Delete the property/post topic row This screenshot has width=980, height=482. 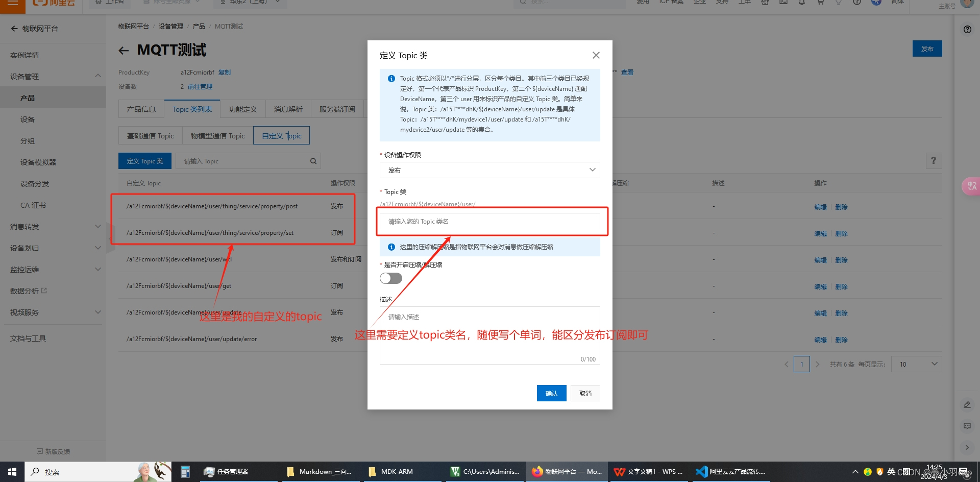click(x=841, y=207)
